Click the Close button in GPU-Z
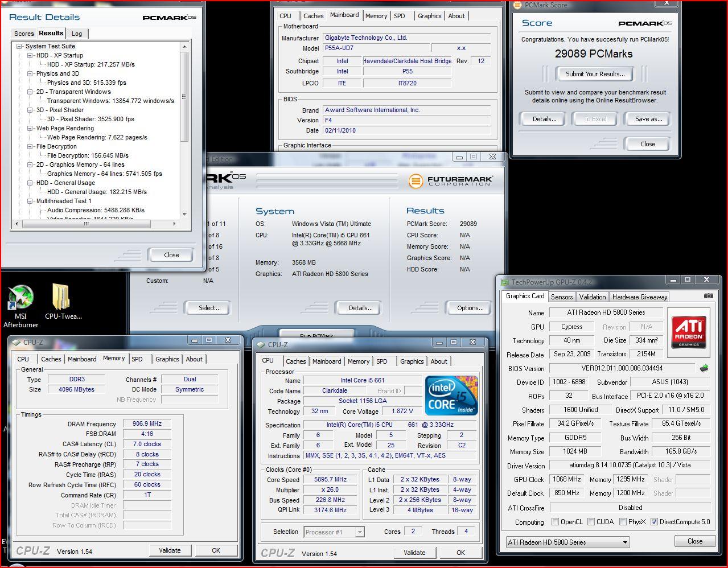 [694, 541]
